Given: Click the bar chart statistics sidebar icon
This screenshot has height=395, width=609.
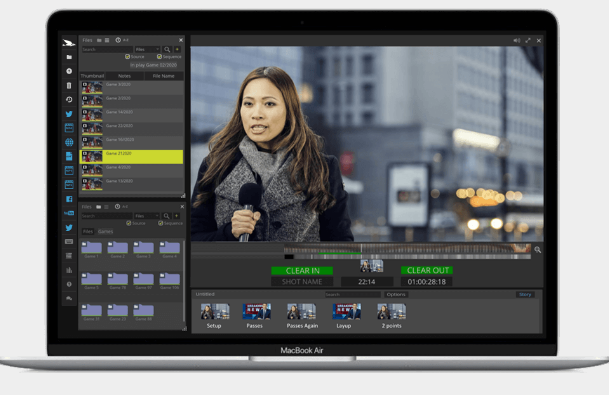Looking at the screenshot, I should coord(69,270).
